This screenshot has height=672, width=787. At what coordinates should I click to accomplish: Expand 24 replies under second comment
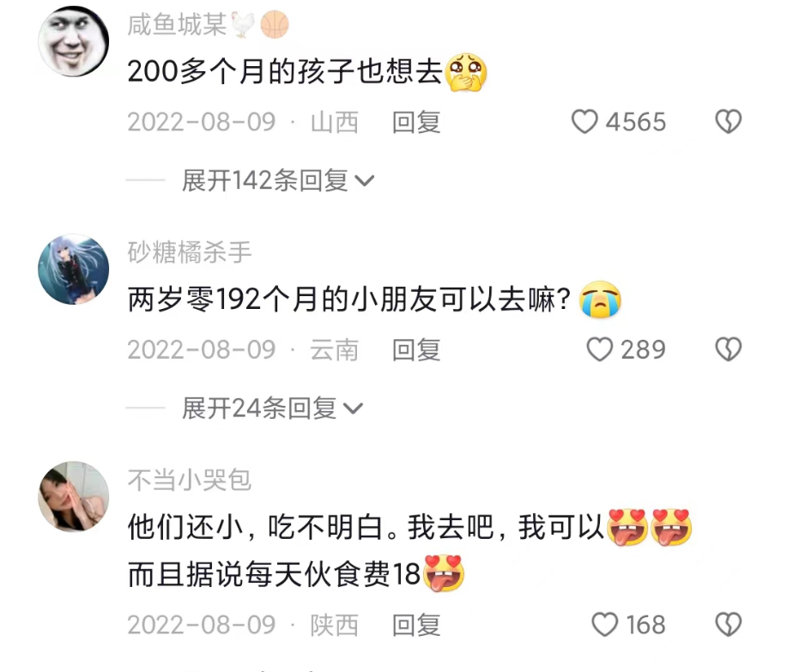pyautogui.click(x=271, y=408)
